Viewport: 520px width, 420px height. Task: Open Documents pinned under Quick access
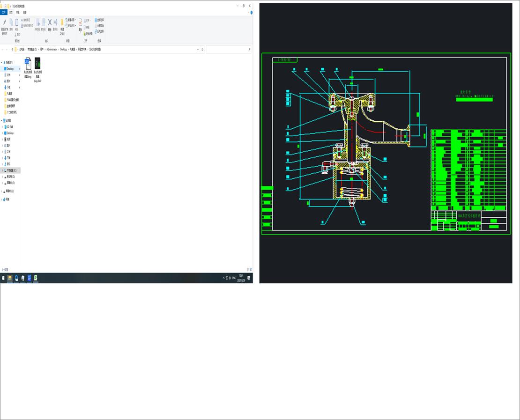8,75
